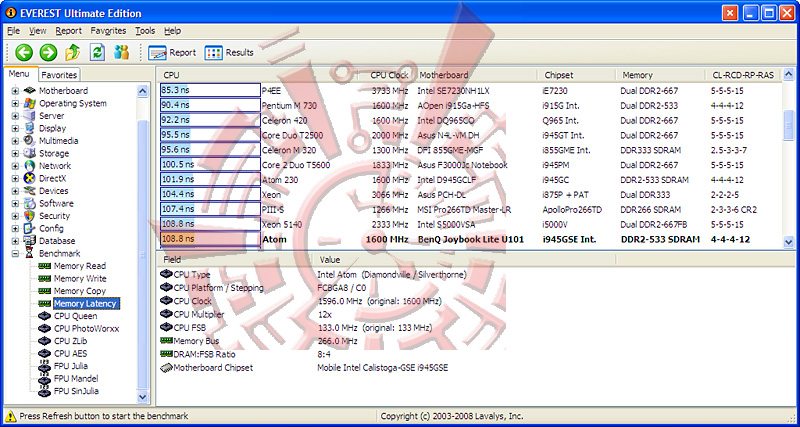The width and height of the screenshot is (800, 427).
Task: Select the Software tree icon
Action: pos(30,203)
